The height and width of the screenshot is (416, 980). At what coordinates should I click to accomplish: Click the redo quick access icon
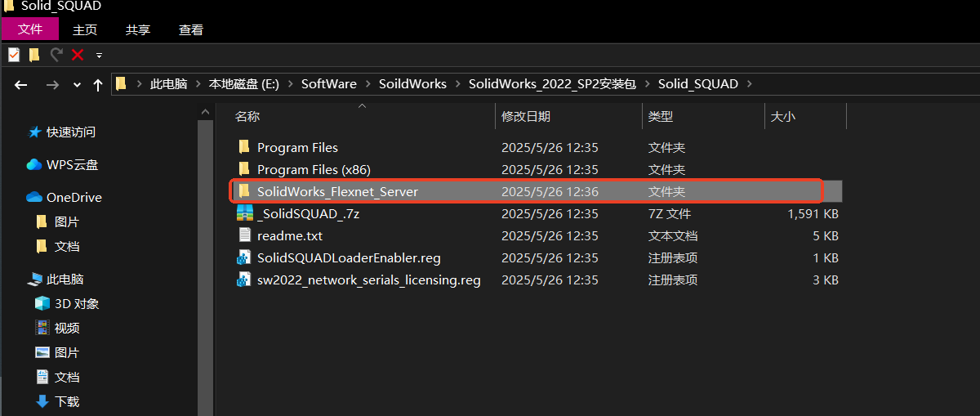coord(56,55)
